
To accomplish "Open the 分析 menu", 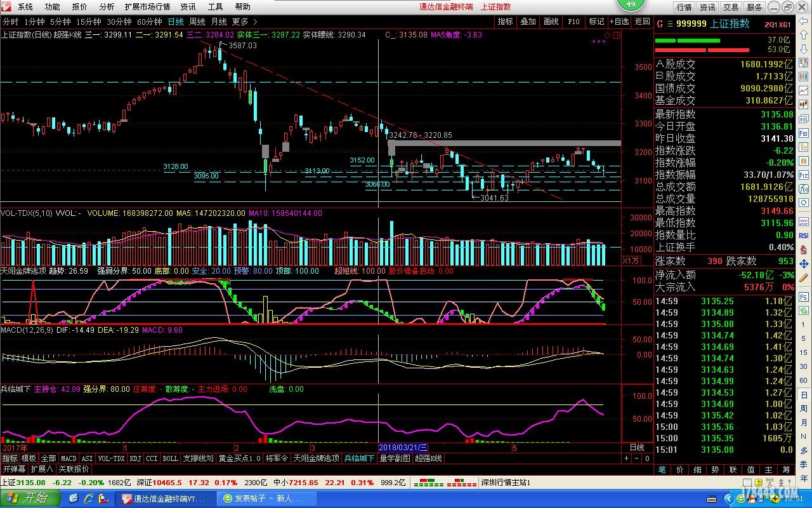I will click(107, 7).
